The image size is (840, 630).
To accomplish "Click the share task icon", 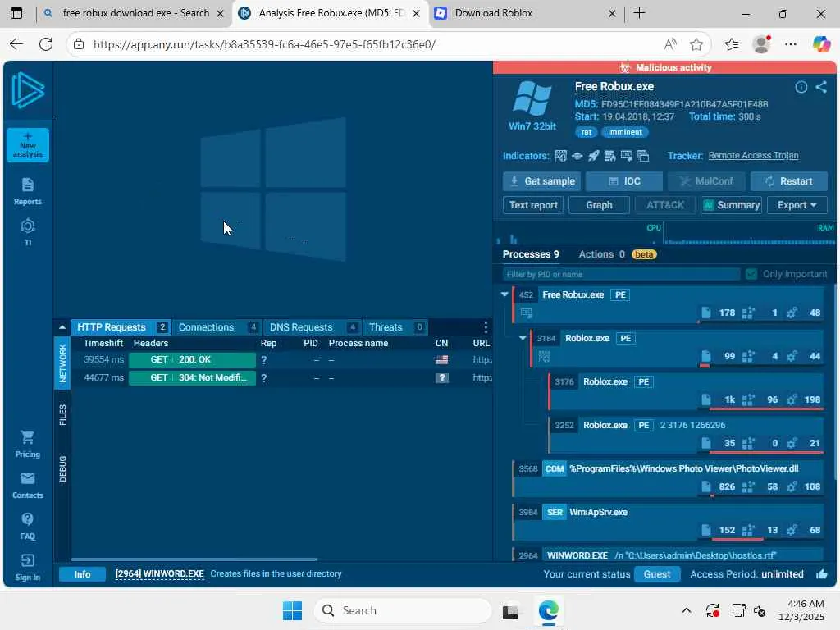I will pyautogui.click(x=821, y=87).
